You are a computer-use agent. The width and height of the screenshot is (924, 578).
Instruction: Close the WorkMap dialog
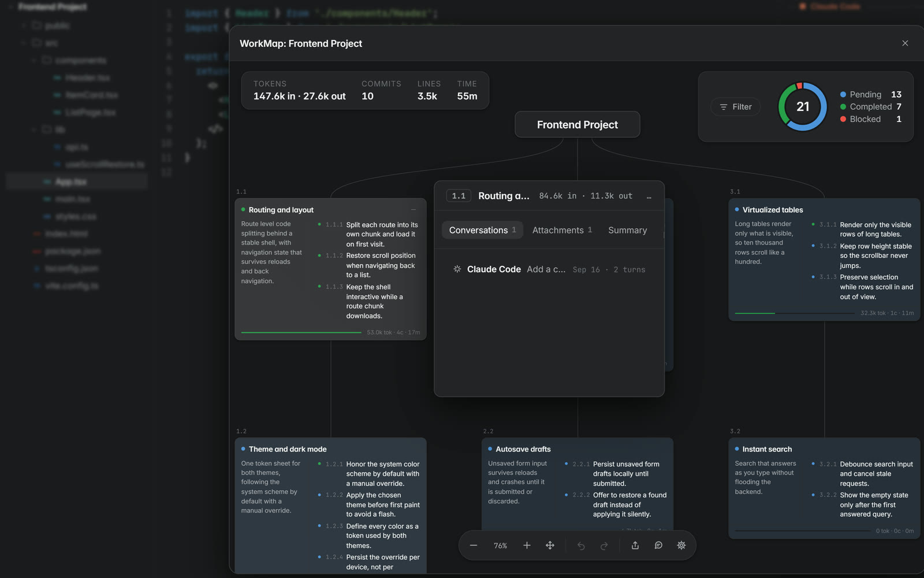coord(905,43)
